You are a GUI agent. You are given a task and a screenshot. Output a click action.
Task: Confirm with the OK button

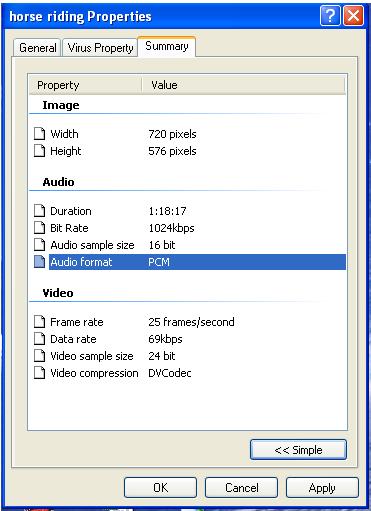pyautogui.click(x=160, y=488)
